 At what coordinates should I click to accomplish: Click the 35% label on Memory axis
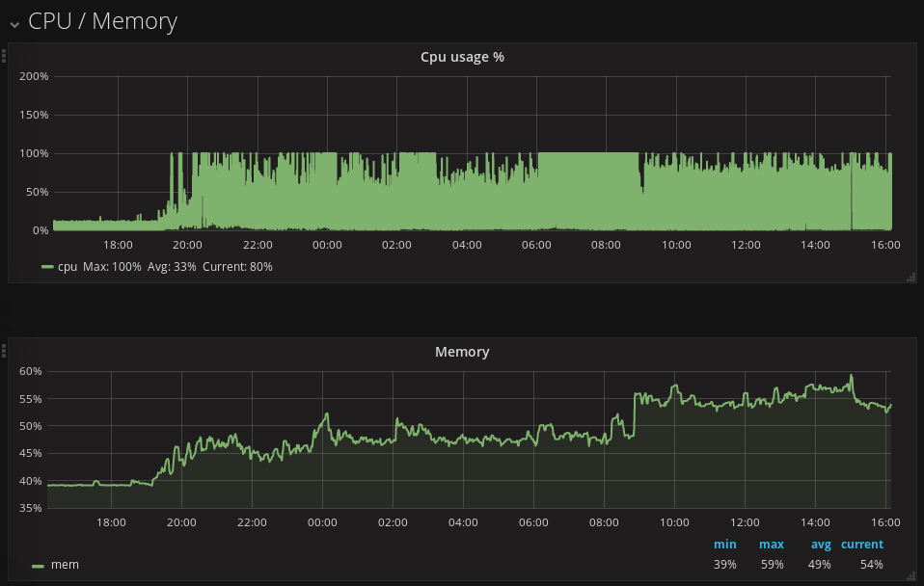(x=31, y=508)
